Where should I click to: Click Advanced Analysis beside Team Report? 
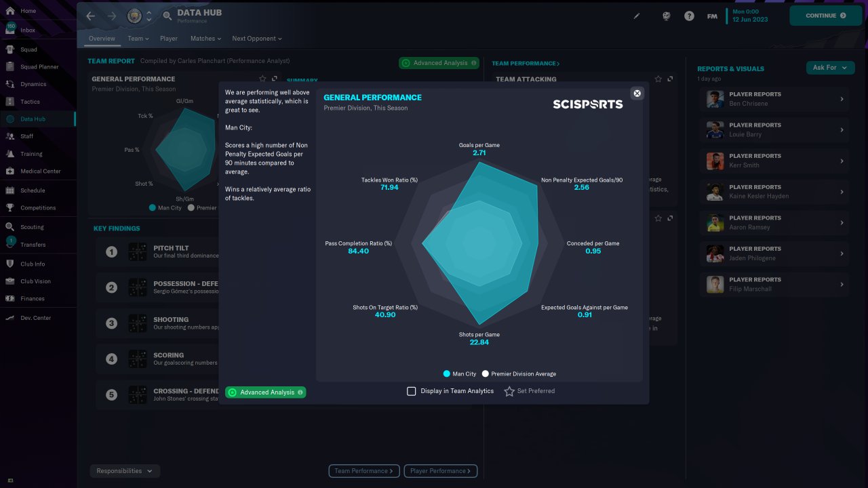click(439, 63)
